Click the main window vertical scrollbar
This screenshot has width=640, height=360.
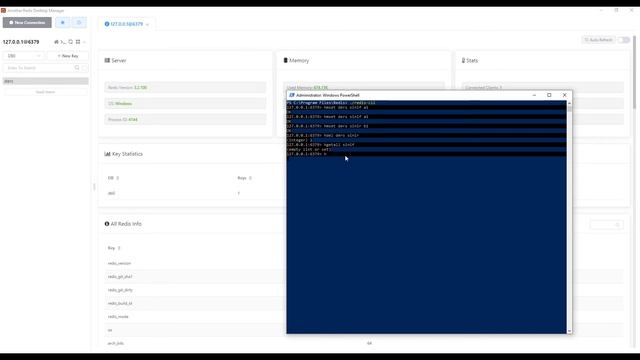pyautogui.click(x=634, y=73)
